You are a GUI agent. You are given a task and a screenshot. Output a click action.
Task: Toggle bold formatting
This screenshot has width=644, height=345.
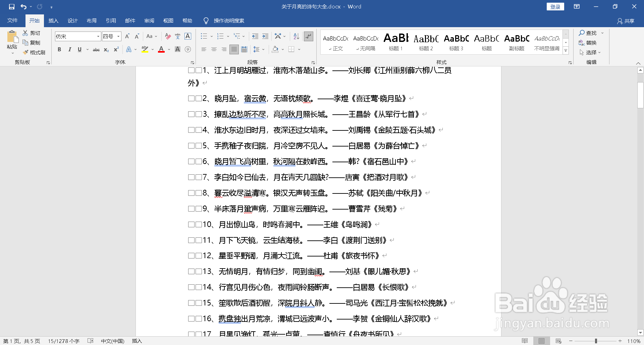point(59,50)
